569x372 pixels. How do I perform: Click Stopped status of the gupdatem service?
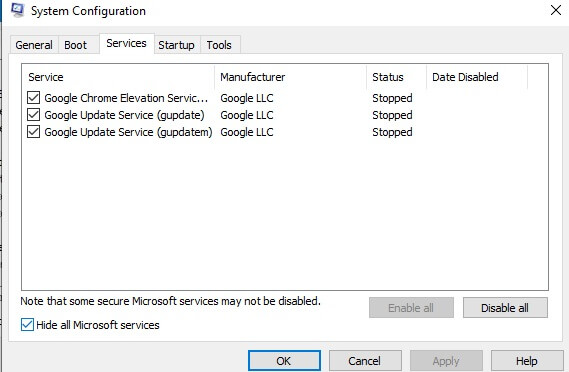pyautogui.click(x=392, y=132)
